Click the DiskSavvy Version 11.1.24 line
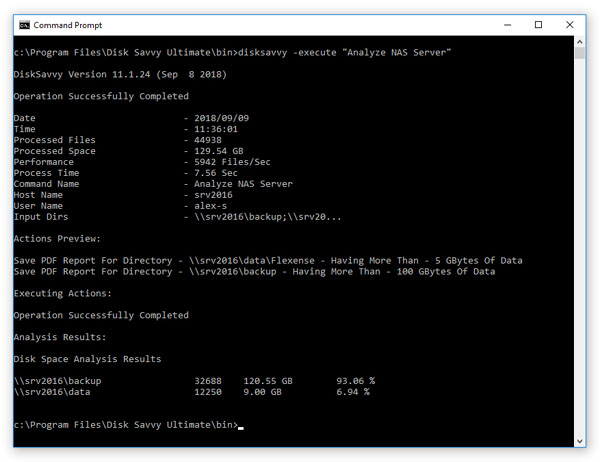The image size is (600, 462). 120,74
